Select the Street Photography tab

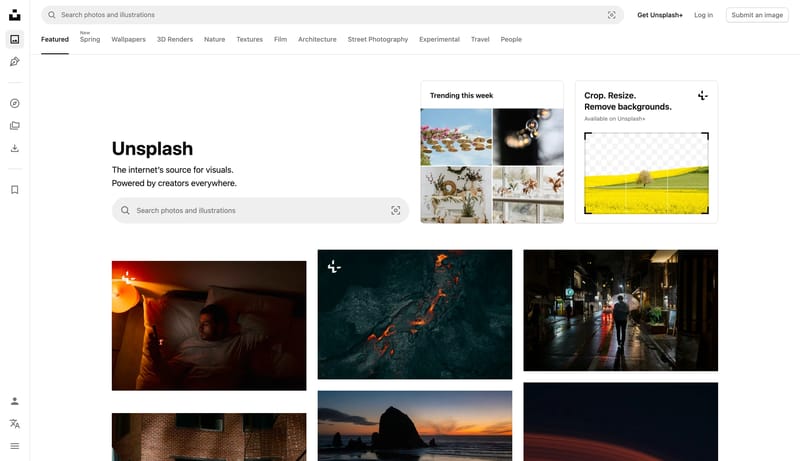[377, 39]
